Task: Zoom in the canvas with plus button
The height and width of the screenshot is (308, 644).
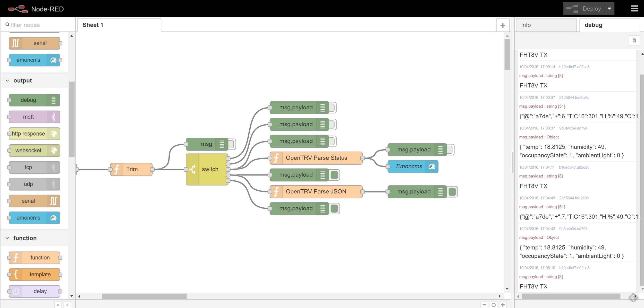Action: click(x=503, y=305)
